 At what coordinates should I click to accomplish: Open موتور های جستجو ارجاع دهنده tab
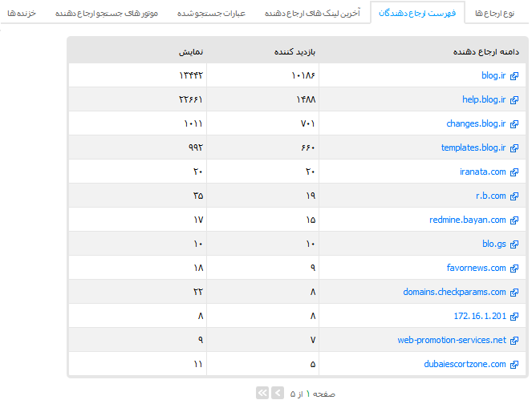[107, 13]
